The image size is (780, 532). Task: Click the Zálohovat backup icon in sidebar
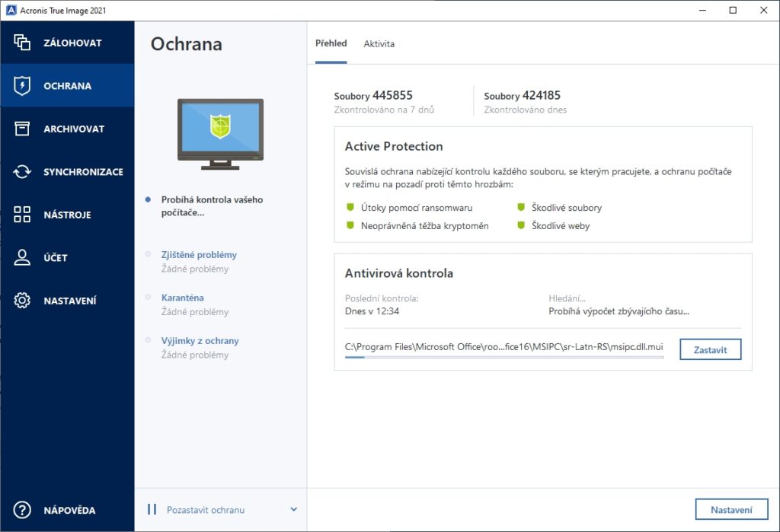click(22, 43)
